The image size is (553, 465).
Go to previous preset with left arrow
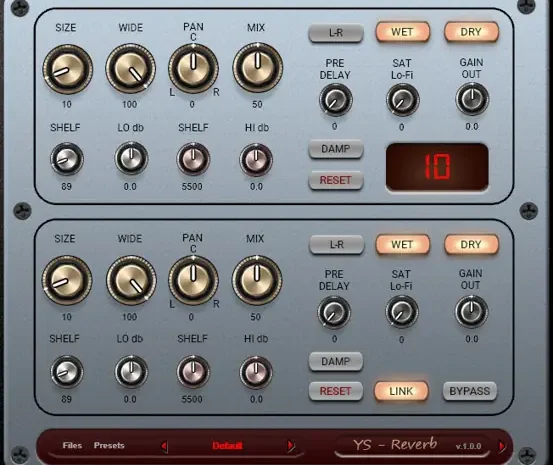[164, 446]
